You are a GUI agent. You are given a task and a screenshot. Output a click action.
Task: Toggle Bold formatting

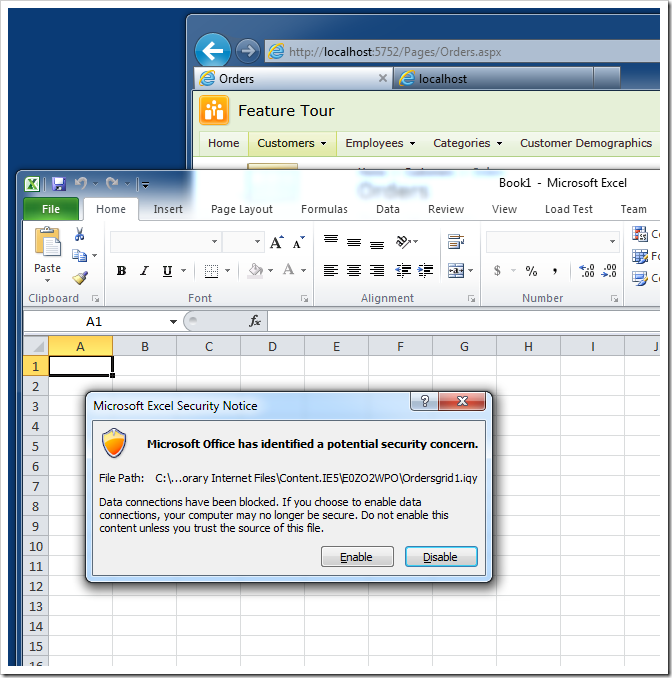click(122, 271)
